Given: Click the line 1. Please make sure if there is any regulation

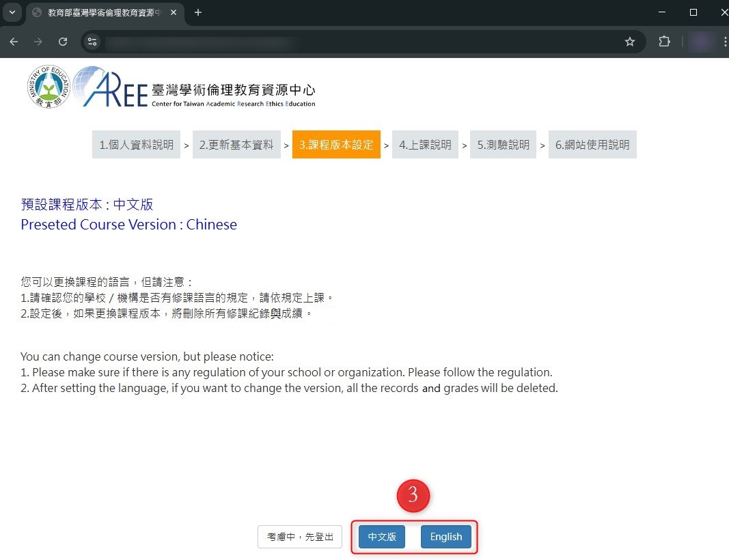Looking at the screenshot, I should [286, 372].
